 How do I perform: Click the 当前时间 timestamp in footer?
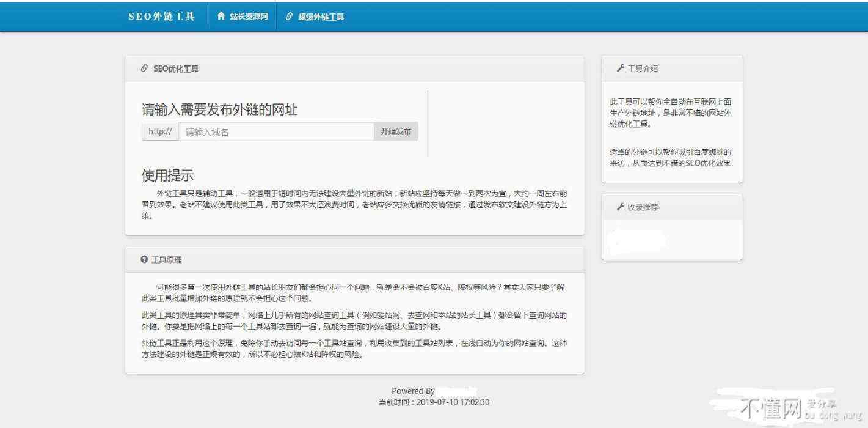click(434, 402)
